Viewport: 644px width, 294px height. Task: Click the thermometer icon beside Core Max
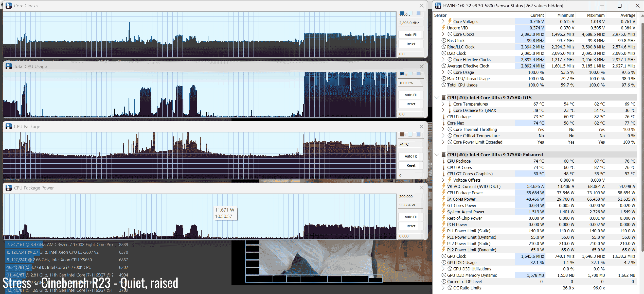443,123
